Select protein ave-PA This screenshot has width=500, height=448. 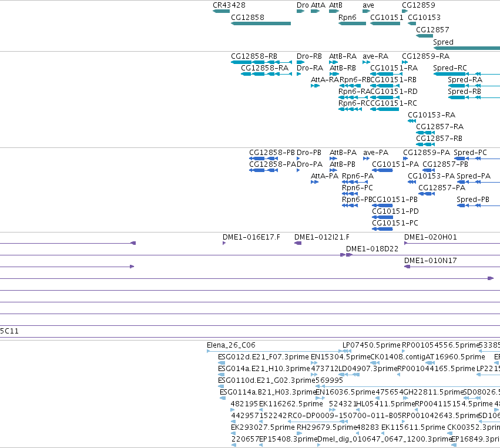pos(367,159)
